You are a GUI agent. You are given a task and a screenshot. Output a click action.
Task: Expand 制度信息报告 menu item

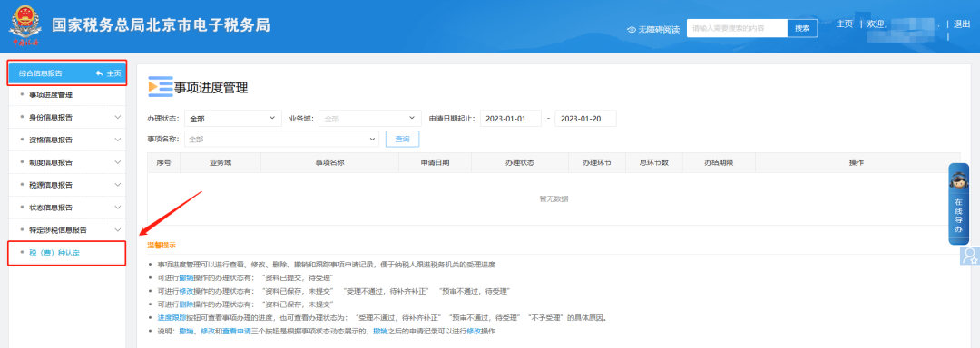(67, 162)
